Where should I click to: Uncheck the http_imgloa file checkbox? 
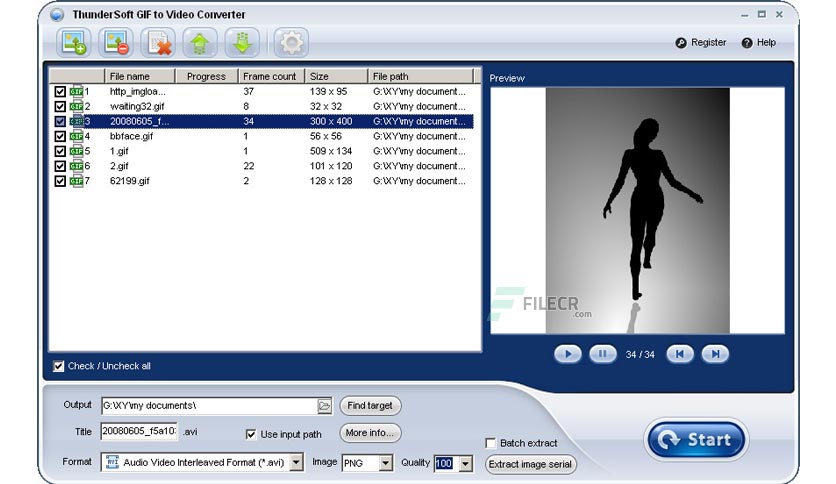tap(60, 92)
